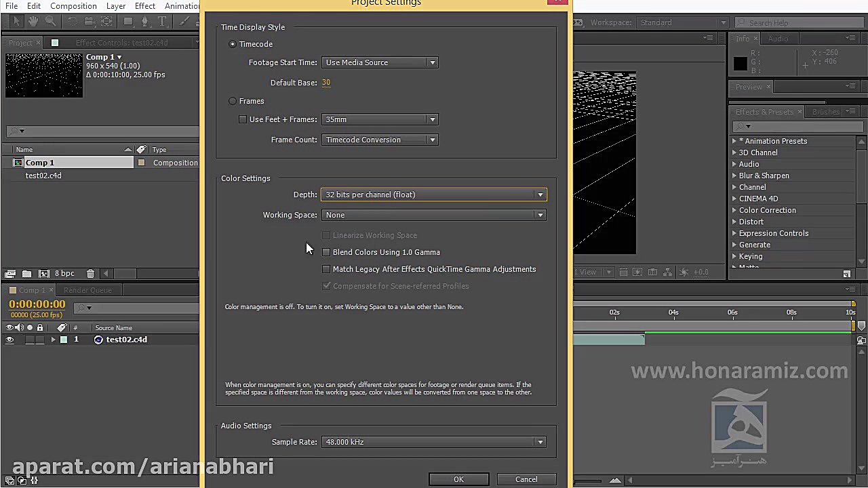Cancel the Project Settings dialog
The image size is (868, 488).
click(526, 479)
